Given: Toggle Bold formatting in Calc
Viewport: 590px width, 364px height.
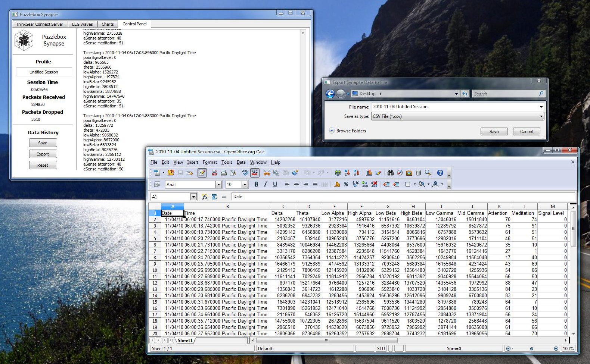Looking at the screenshot, I should (256, 184).
